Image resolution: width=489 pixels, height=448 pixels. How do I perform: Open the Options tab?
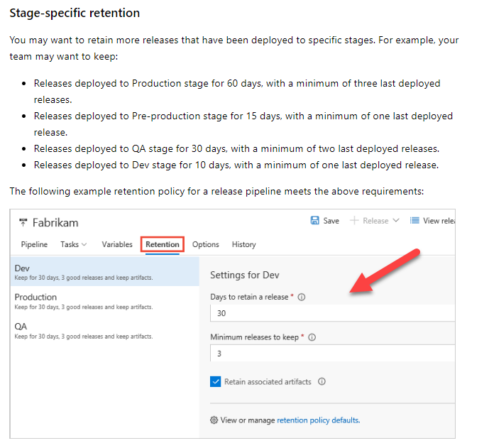(x=206, y=244)
